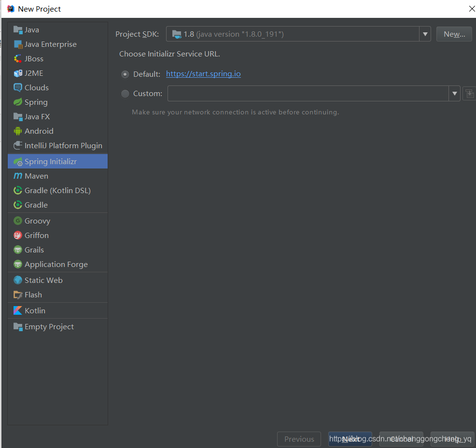
Task: Select the Spring Initializr icon
Action: click(18, 161)
